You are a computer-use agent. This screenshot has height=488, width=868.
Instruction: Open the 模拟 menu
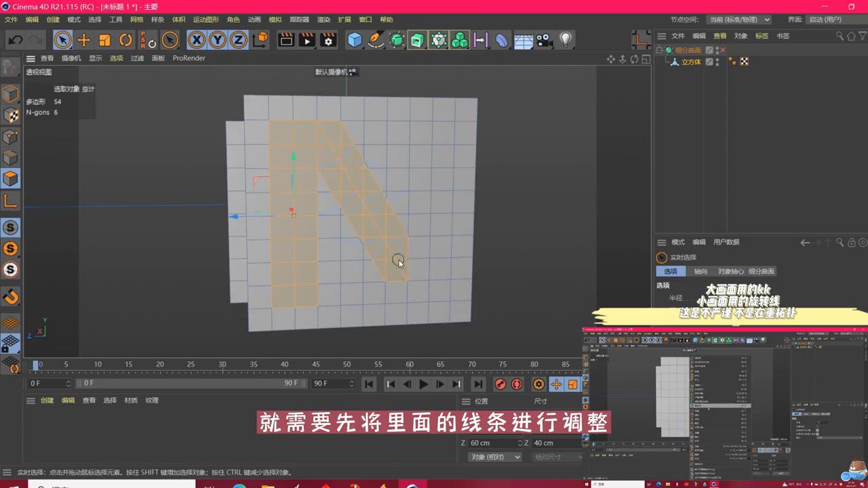[x=275, y=20]
